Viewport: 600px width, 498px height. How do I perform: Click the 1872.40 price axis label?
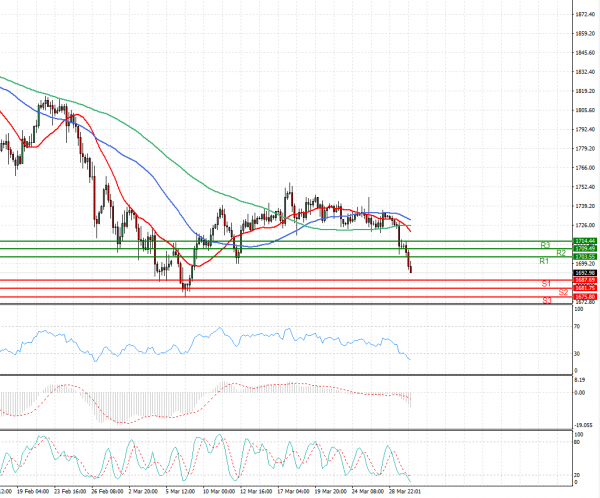(x=585, y=15)
